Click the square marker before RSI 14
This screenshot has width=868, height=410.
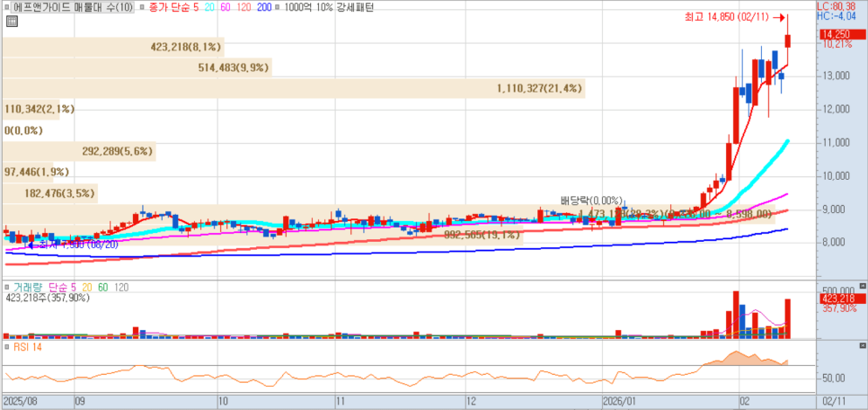[8, 347]
